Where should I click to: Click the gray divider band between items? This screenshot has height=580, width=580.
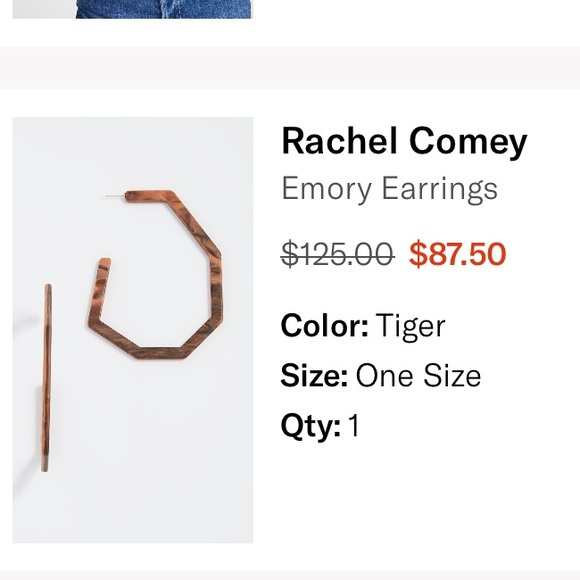tap(290, 68)
